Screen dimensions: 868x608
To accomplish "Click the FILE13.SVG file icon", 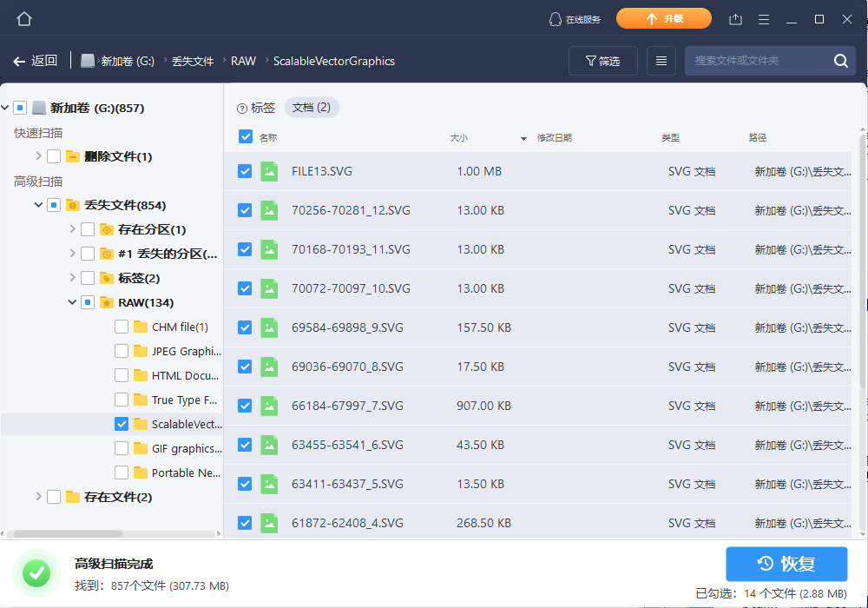I will tap(270, 171).
